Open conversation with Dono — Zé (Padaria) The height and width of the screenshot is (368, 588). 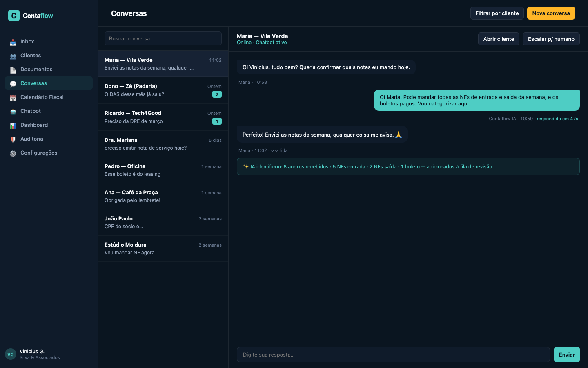(x=163, y=90)
